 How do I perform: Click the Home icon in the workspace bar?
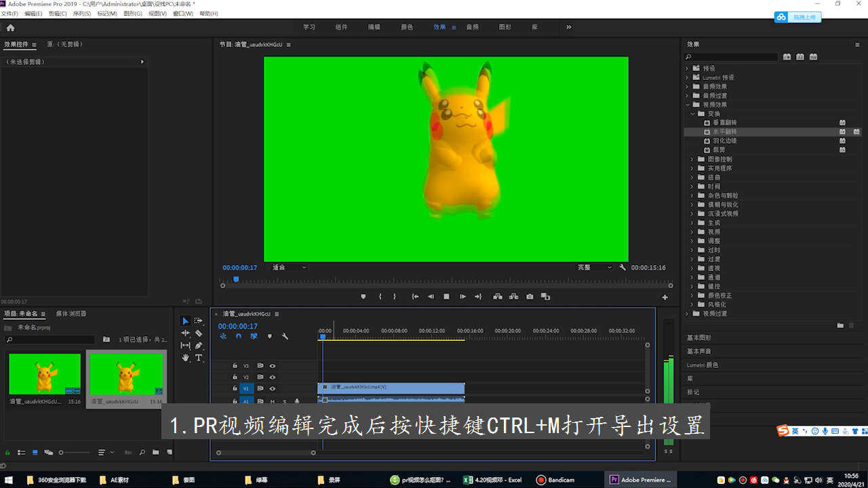(10, 28)
